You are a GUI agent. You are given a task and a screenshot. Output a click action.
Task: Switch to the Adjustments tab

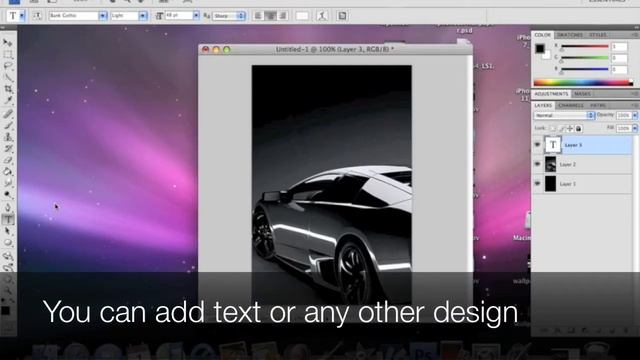pyautogui.click(x=551, y=94)
